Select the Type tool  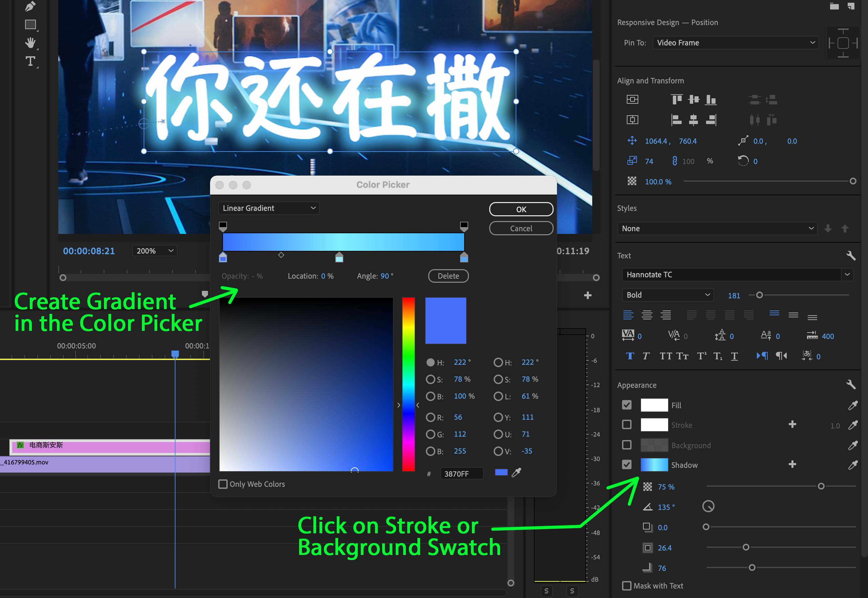pyautogui.click(x=31, y=61)
